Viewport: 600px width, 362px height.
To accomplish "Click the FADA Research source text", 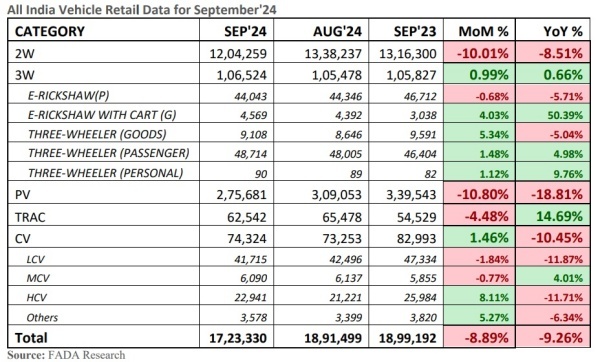I will 86,355.
